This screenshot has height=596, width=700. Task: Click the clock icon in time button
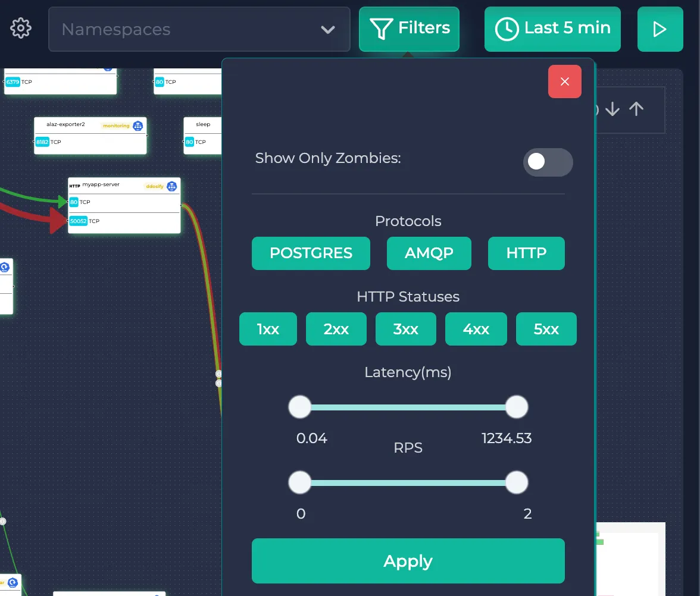(507, 29)
